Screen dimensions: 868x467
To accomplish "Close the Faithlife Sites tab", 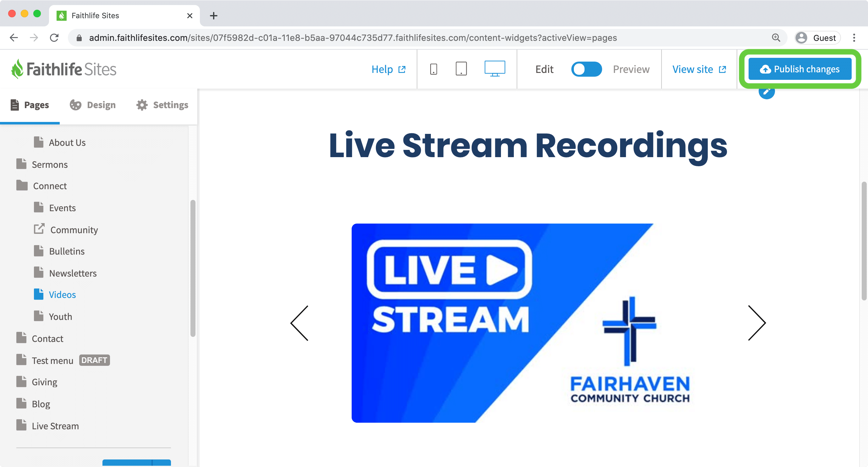I will [190, 15].
